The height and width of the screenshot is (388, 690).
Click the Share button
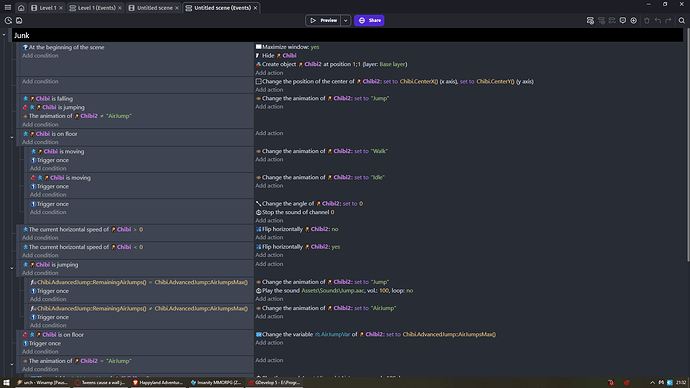point(369,20)
